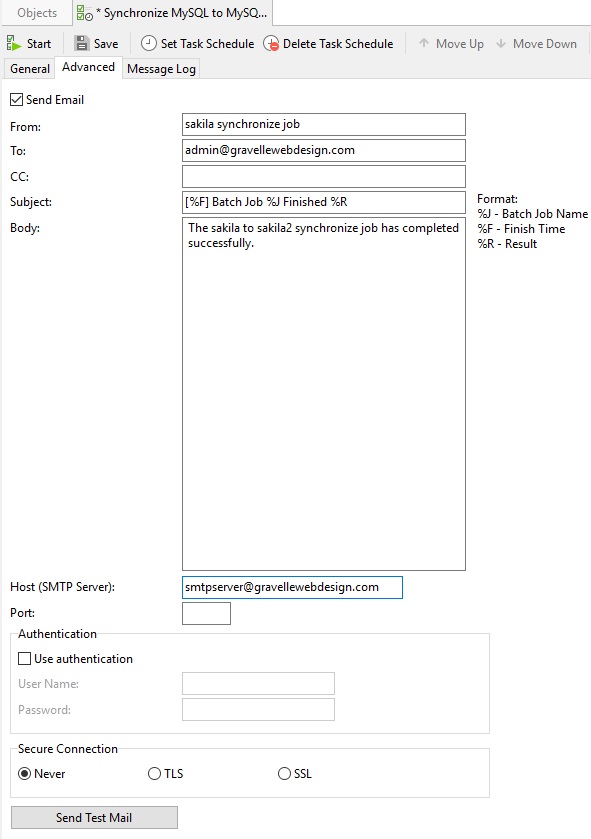Switch to the Objects tab
The width and height of the screenshot is (591, 839).
[37, 13]
